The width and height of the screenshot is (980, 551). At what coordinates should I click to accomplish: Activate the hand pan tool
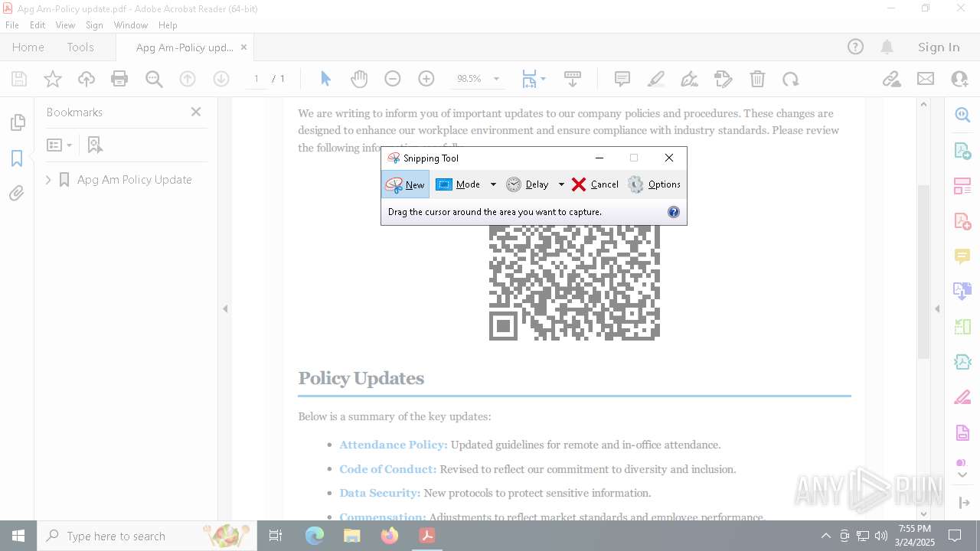click(359, 79)
